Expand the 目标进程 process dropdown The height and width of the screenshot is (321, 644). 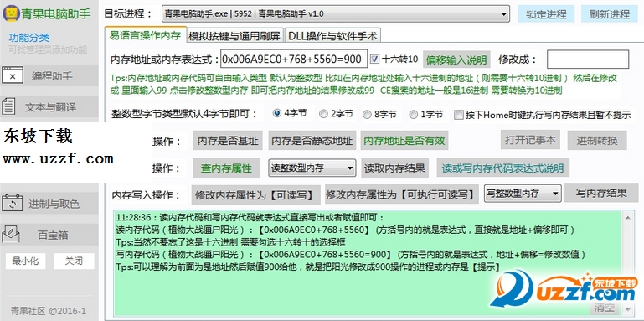click(x=336, y=14)
